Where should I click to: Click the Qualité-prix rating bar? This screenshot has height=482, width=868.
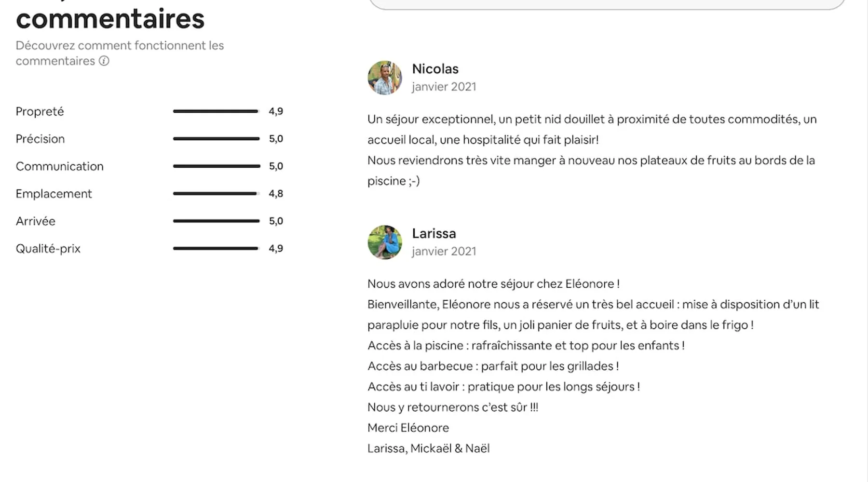click(x=216, y=249)
